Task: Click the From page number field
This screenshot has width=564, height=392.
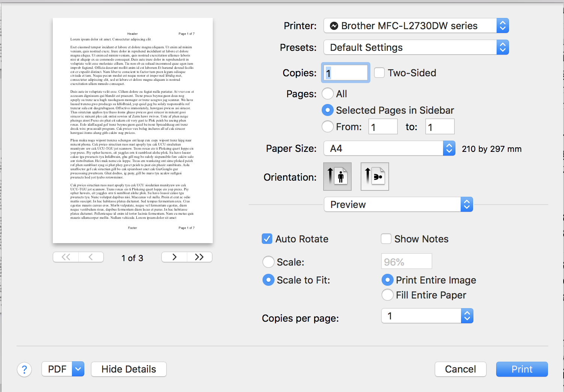Action: (383, 126)
